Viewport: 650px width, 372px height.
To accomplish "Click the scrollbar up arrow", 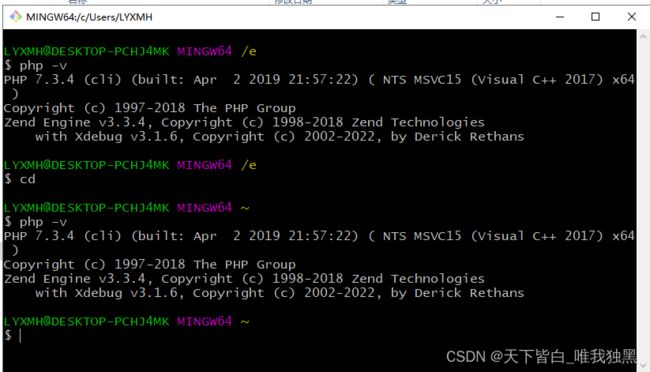I will 643,36.
